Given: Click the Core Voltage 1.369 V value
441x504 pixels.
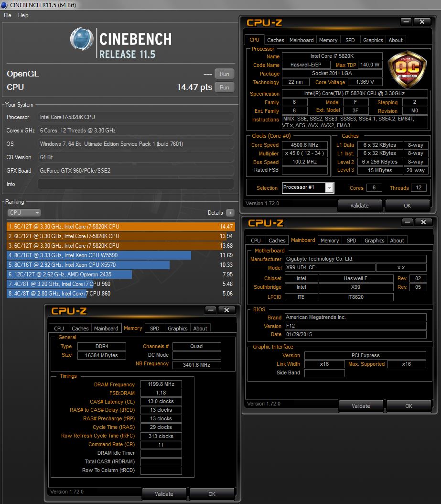Looking at the screenshot, I should 365,82.
